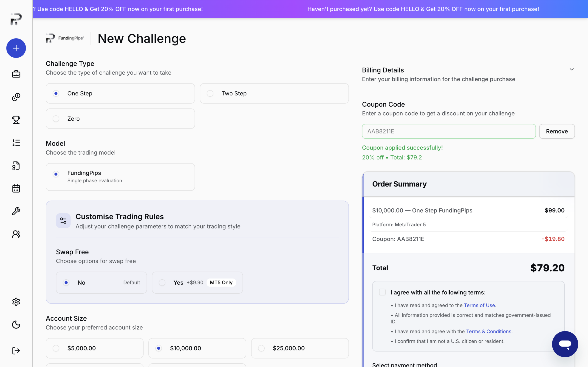
Task: Toggle dark mode moon icon
Action: coord(16,325)
